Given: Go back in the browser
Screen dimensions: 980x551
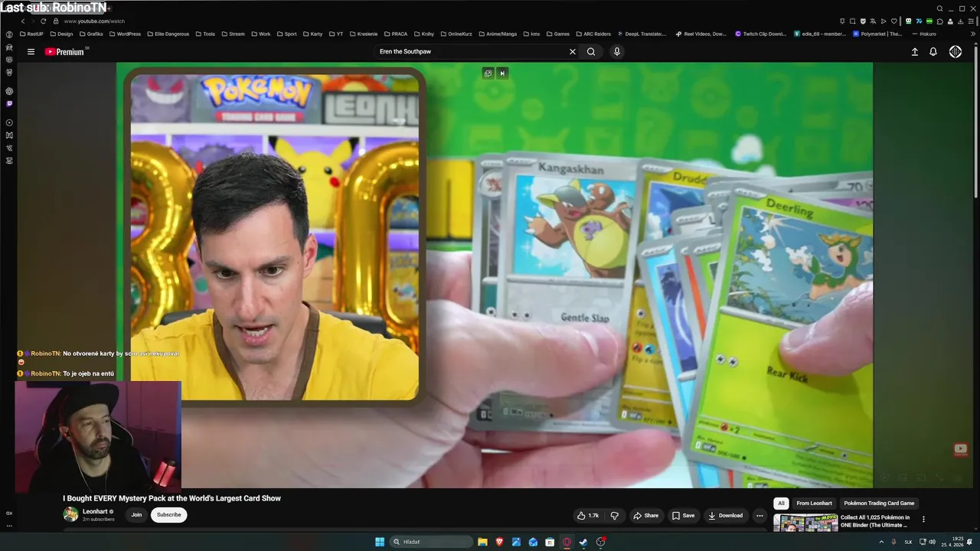Looking at the screenshot, I should (x=23, y=21).
